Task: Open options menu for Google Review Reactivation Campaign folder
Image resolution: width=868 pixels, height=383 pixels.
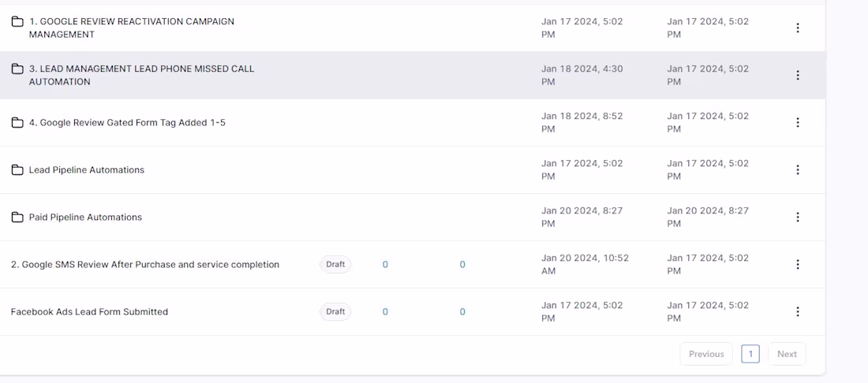Action: pyautogui.click(x=798, y=28)
